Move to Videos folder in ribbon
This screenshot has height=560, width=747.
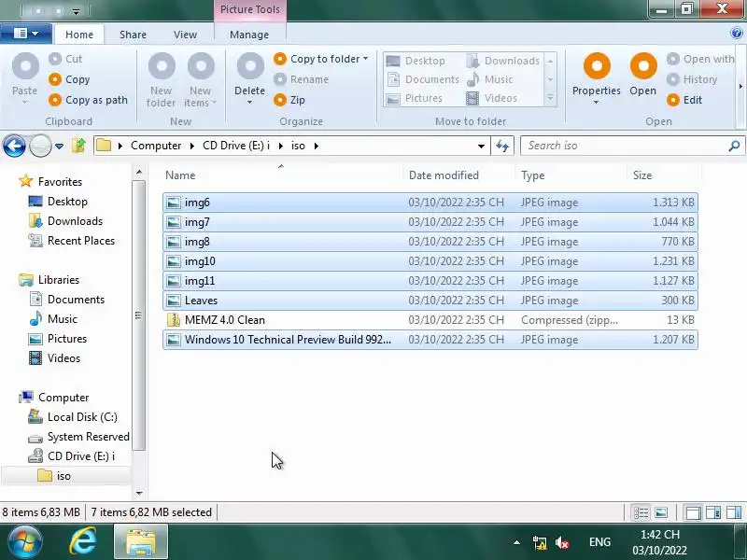492,98
